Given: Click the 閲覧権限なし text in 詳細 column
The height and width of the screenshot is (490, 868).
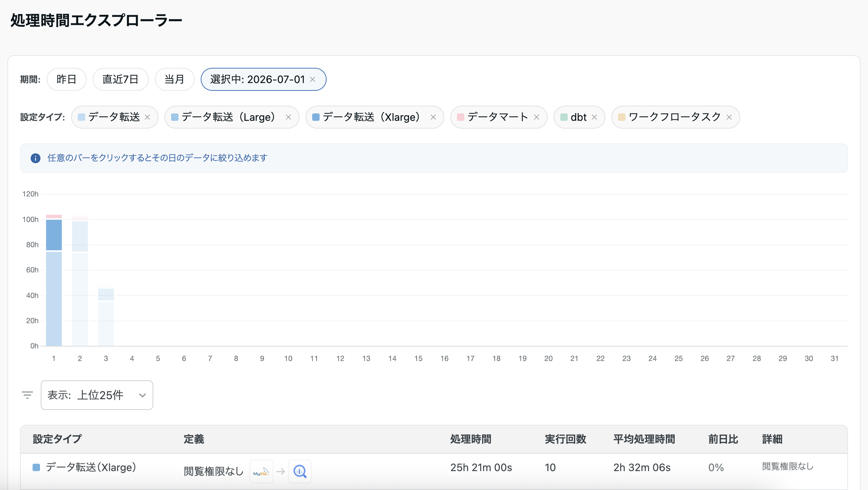Looking at the screenshot, I should 788,466.
